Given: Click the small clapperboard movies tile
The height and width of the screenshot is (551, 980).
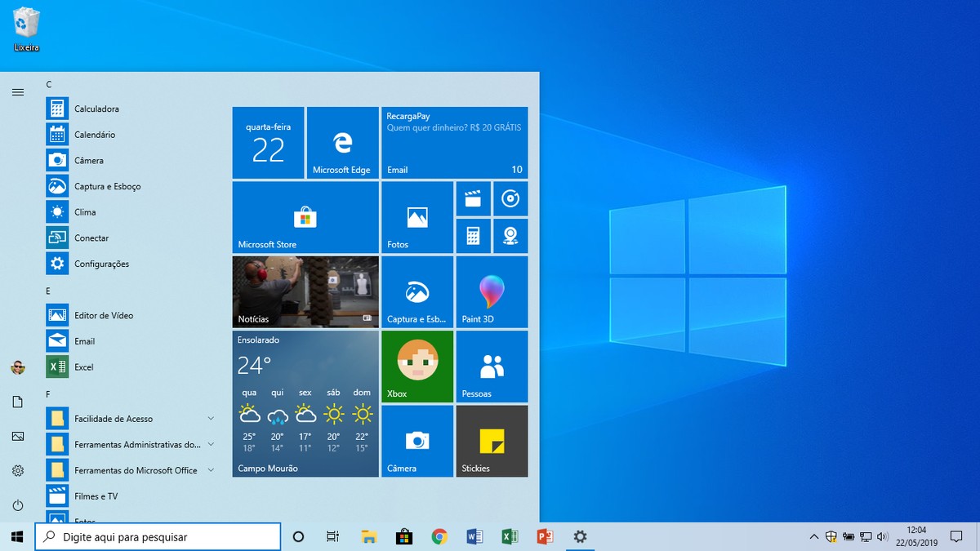Looking at the screenshot, I should tap(473, 198).
